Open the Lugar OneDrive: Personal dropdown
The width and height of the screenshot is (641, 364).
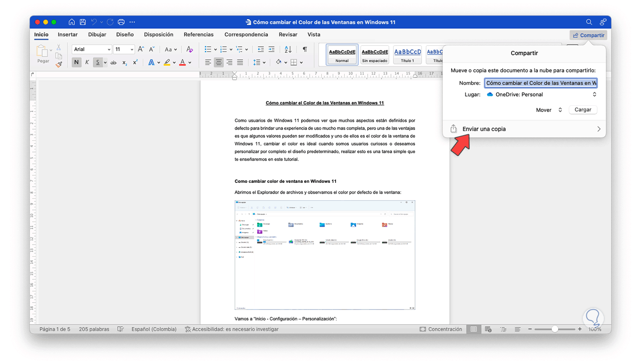click(x=541, y=94)
